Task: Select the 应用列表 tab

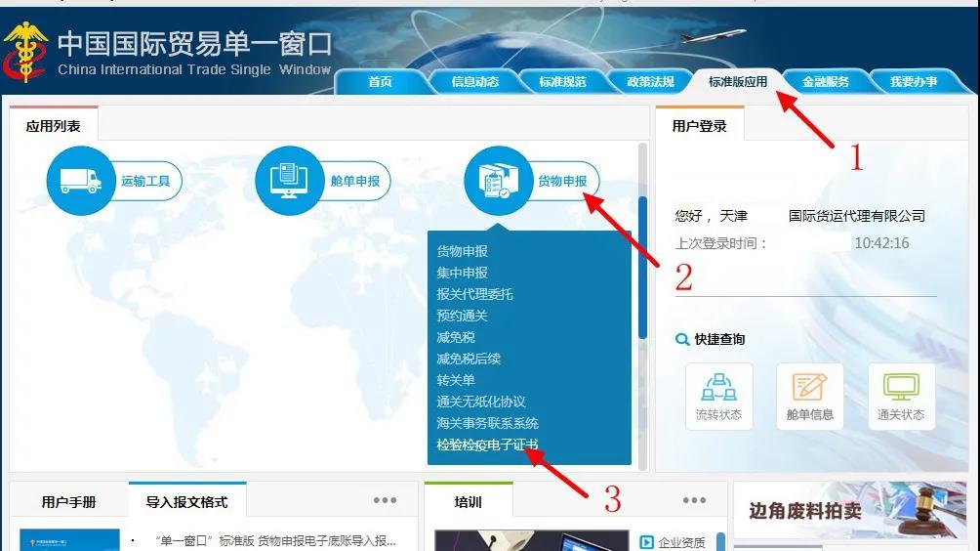Action: click(x=53, y=126)
